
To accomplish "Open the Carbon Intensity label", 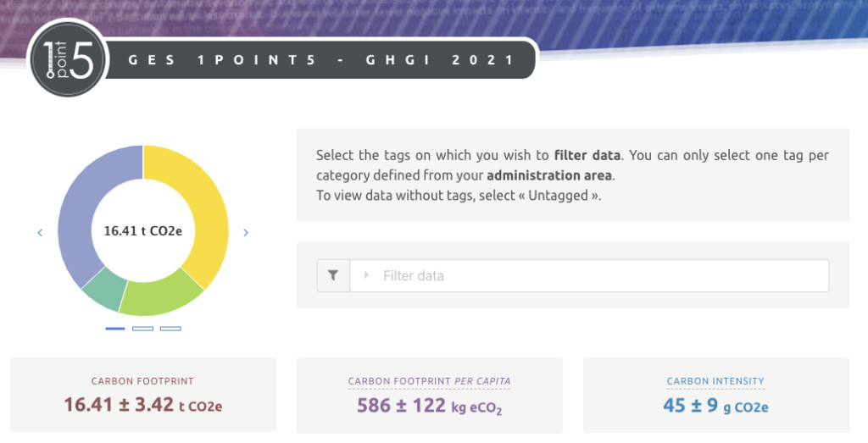I will pyautogui.click(x=715, y=381).
